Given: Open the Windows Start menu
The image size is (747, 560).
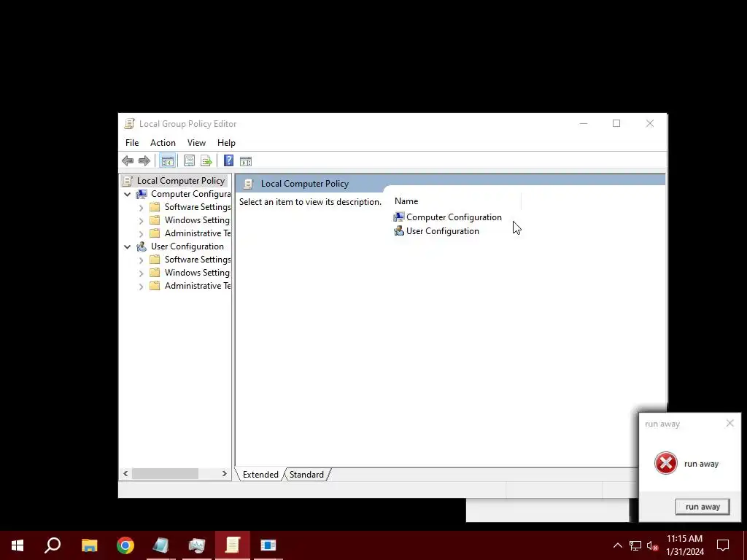Looking at the screenshot, I should (18, 545).
